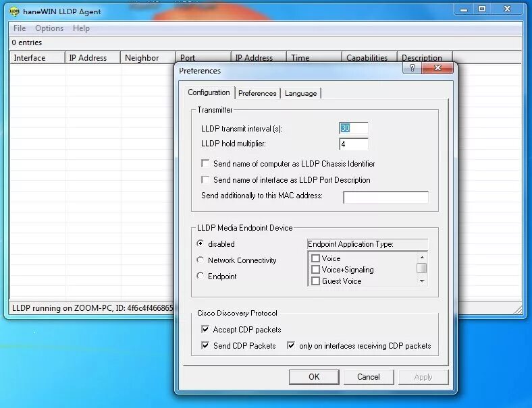
Task: Uncheck Accept CDP packets
Action: click(x=205, y=329)
